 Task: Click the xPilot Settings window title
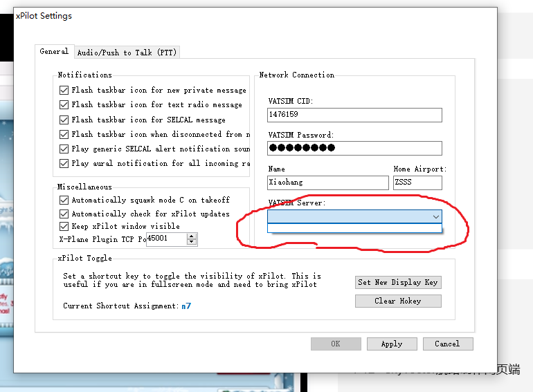(44, 16)
